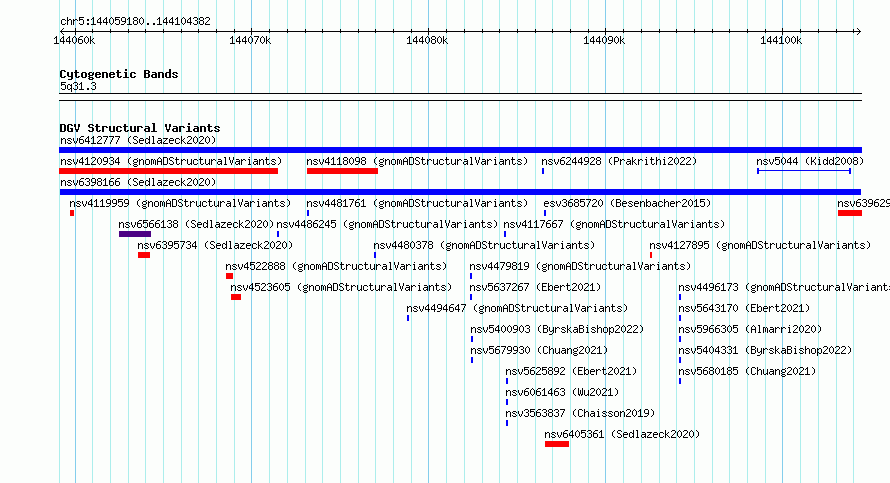Select the nsv4479819 variant label

580,266
